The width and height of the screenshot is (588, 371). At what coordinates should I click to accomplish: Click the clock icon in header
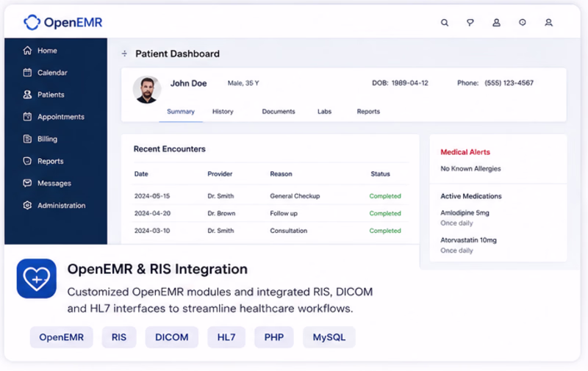pyautogui.click(x=522, y=23)
